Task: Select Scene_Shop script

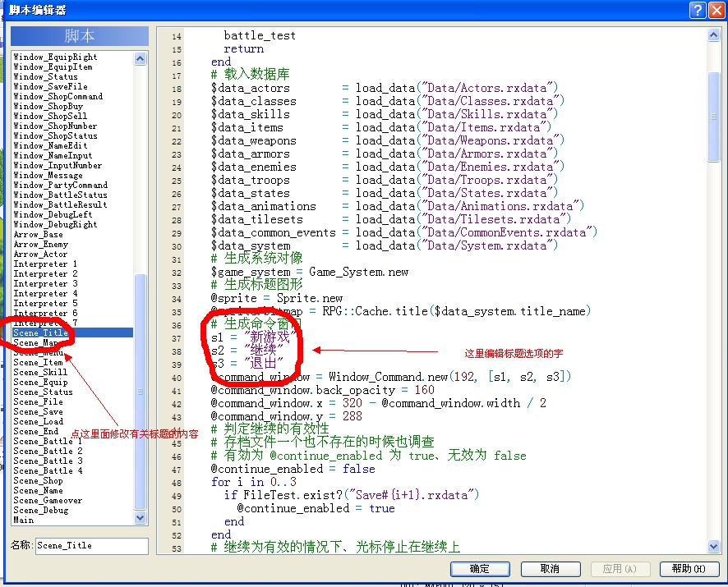Action: (x=38, y=481)
